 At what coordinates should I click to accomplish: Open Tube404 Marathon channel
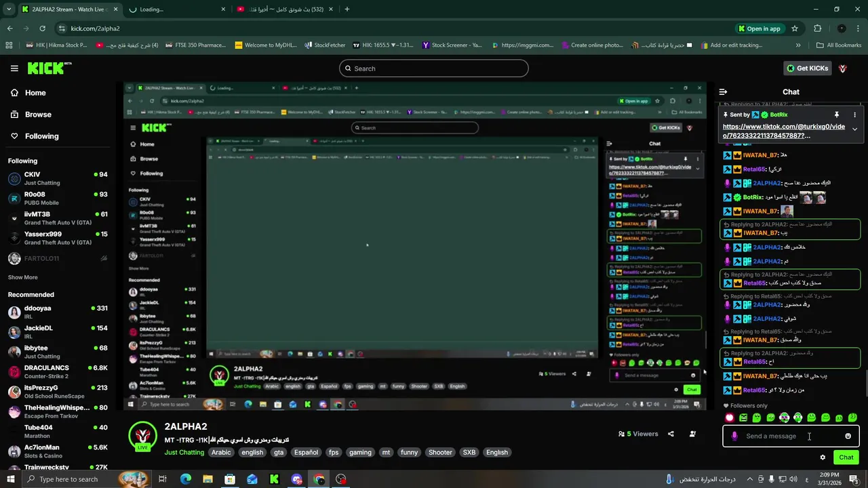(58, 431)
